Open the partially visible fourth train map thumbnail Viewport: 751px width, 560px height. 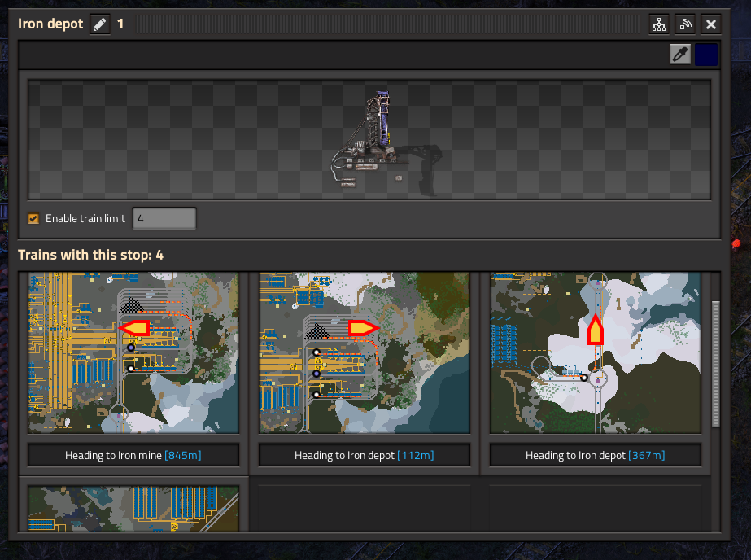133,509
